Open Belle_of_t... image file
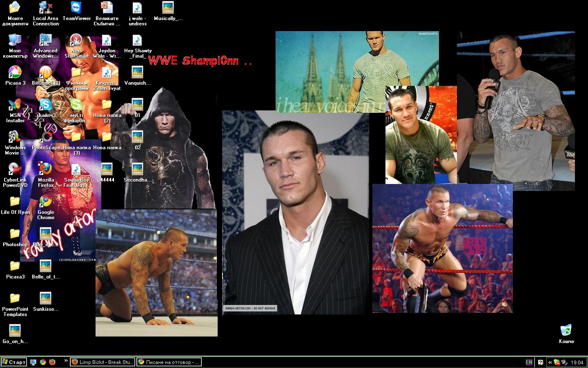The height and width of the screenshot is (368, 588). tap(46, 269)
